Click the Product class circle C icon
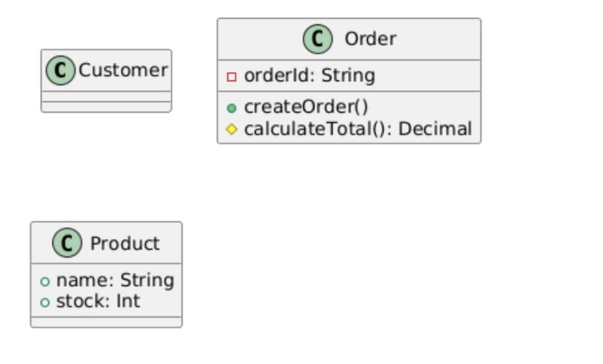Image resolution: width=603 pixels, height=364 pixels. 67,243
